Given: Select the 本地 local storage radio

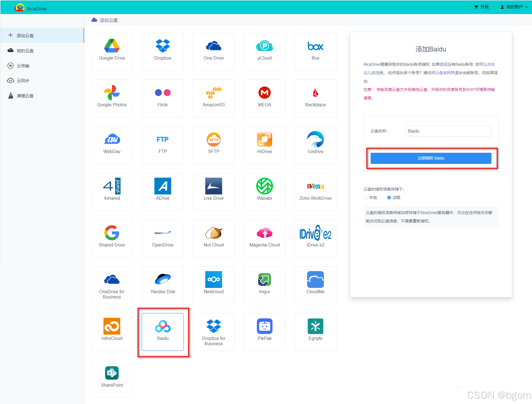Looking at the screenshot, I should tap(366, 198).
